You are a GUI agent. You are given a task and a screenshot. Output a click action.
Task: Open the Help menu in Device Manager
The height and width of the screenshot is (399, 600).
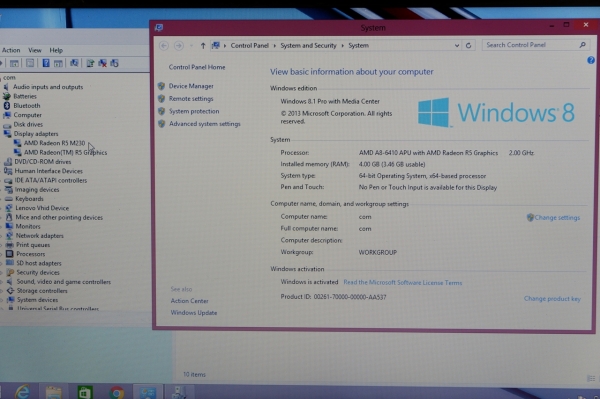pos(56,50)
